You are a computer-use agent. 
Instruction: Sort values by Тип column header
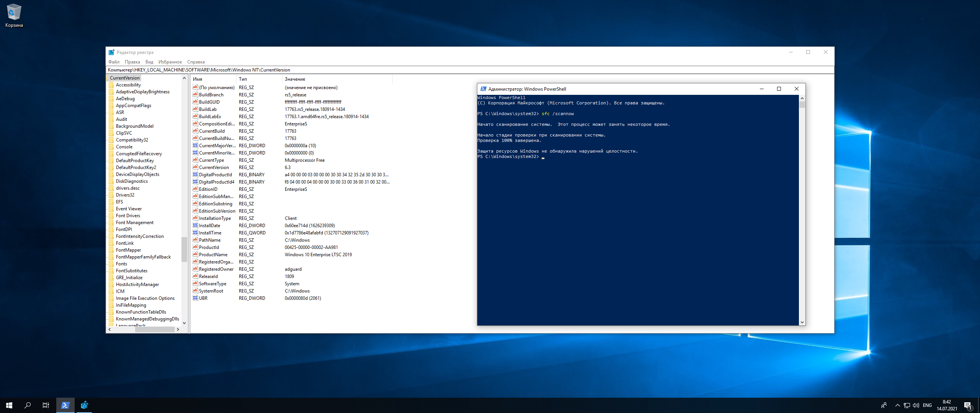pyautogui.click(x=259, y=79)
